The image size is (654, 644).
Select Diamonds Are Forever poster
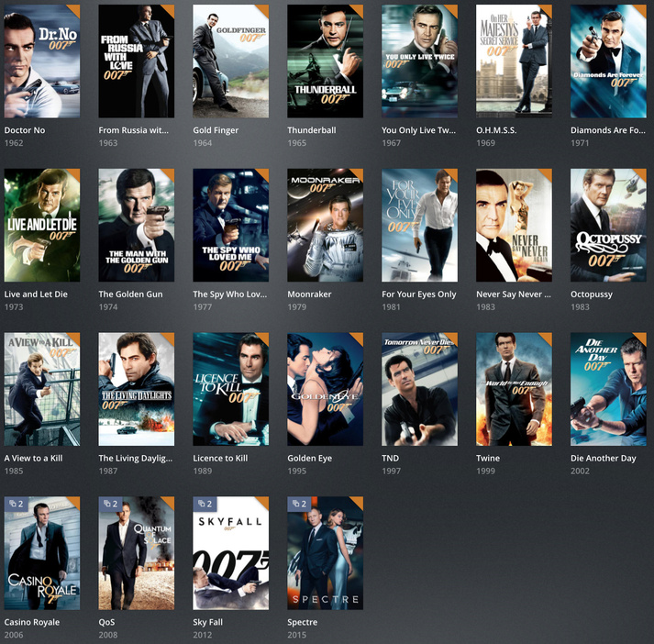(608, 61)
